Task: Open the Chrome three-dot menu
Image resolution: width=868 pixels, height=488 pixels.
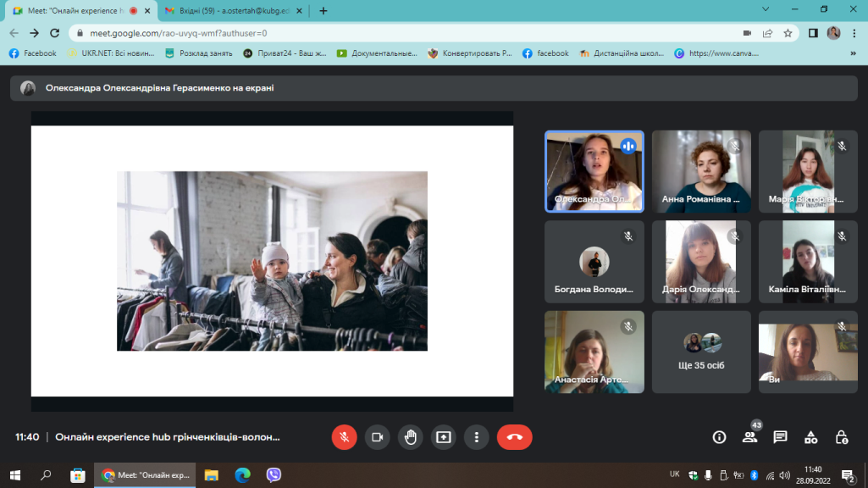Action: point(854,33)
